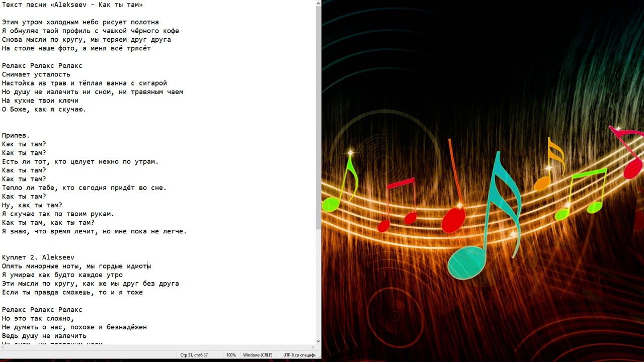Click the line "Но это так сложно,"
Viewport: 644px width, 362px height.
click(38, 318)
